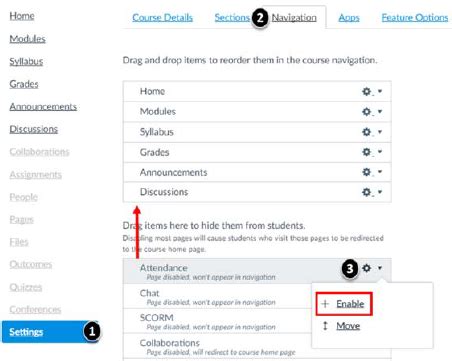Choose Move in the Attendance menu

pyautogui.click(x=348, y=326)
